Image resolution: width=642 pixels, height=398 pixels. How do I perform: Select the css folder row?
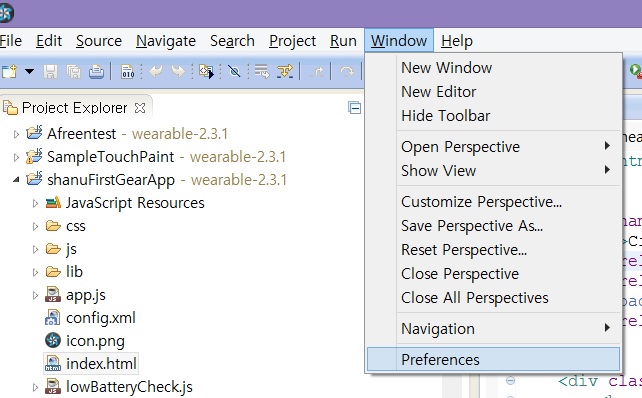[66, 226]
